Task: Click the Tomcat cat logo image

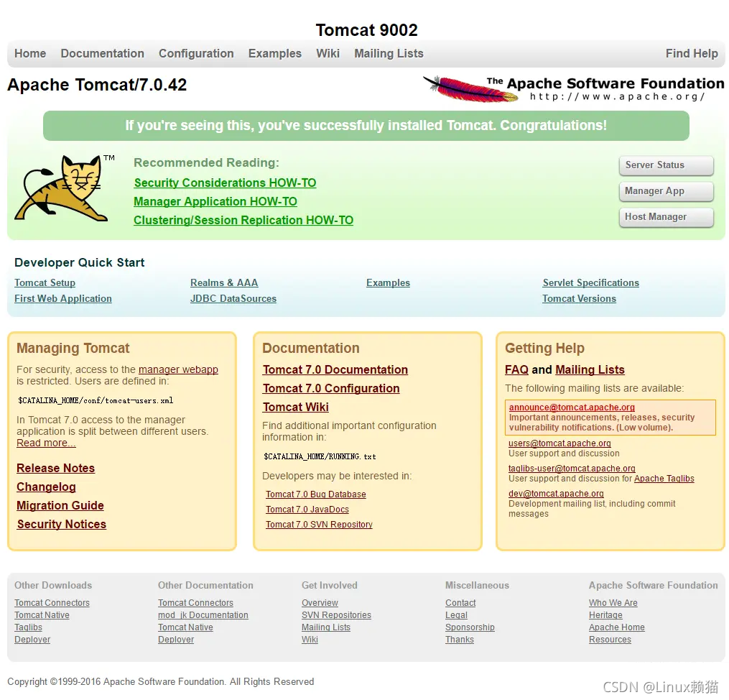Action: pos(64,188)
